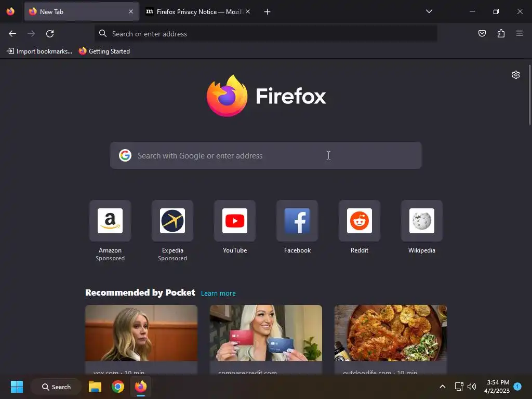
Task: Open the comparecredit.com story thumbnail
Action: click(x=265, y=333)
